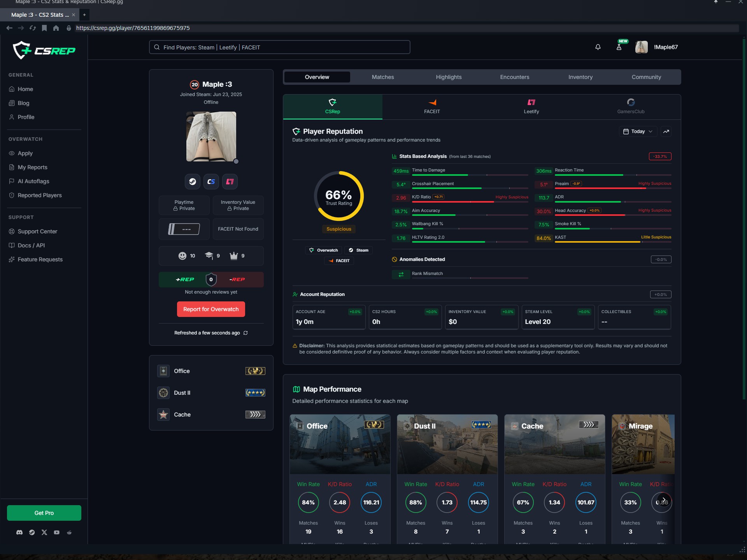Open the notifications bell
Screen dimensions: 747x560
598,47
